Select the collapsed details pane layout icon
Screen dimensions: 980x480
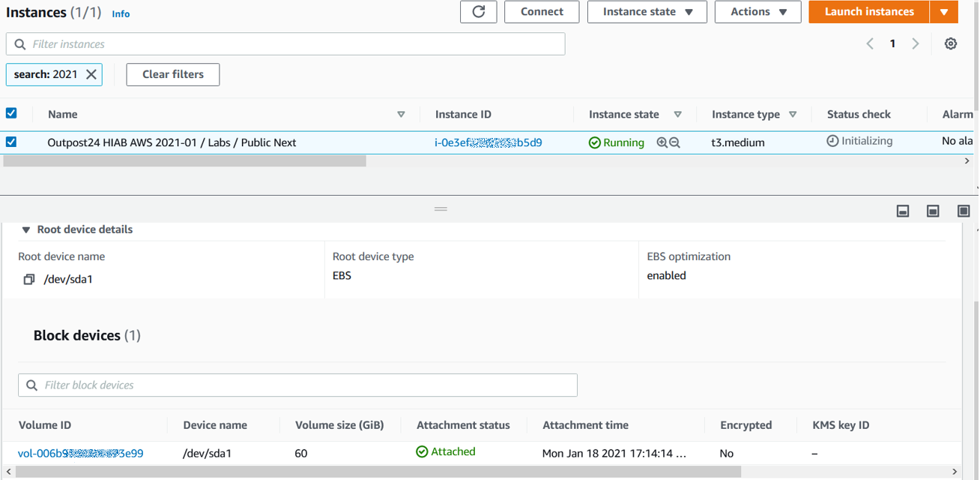[903, 211]
